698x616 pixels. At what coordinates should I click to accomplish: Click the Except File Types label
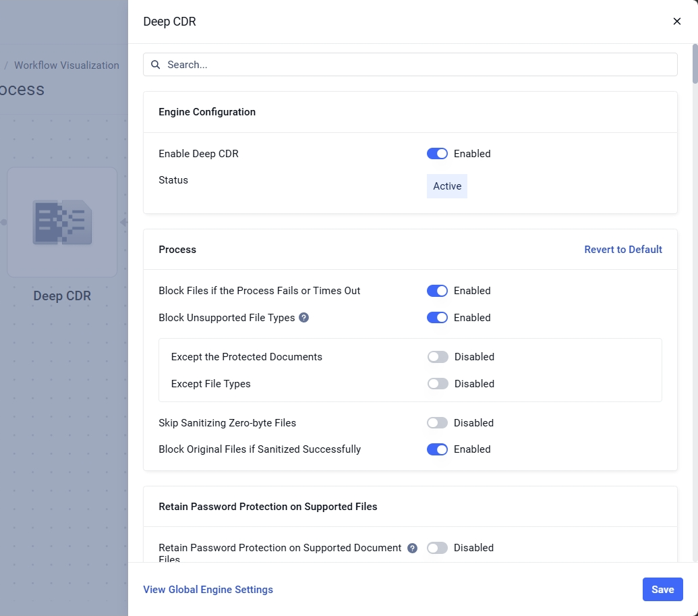tap(210, 383)
